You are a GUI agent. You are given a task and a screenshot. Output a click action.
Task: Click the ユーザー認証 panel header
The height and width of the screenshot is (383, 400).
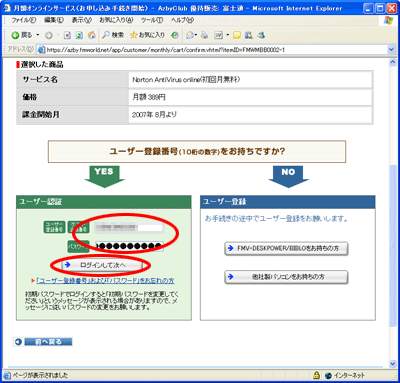(104, 202)
